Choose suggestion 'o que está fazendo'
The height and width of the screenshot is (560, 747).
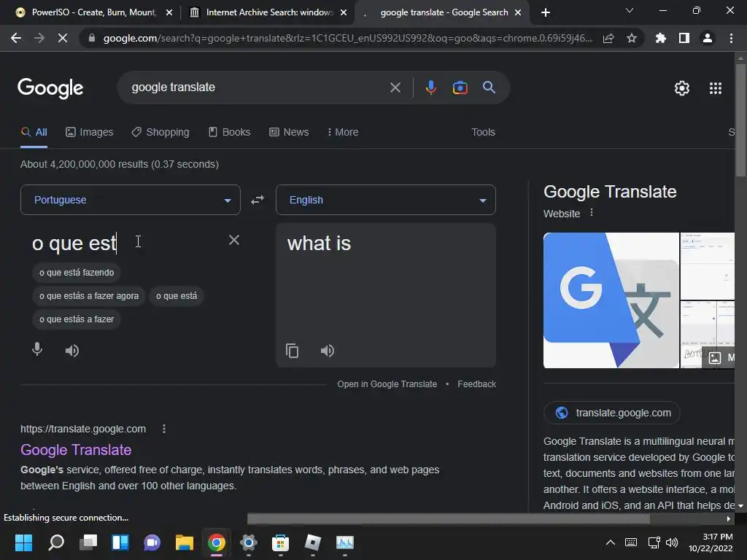(77, 273)
